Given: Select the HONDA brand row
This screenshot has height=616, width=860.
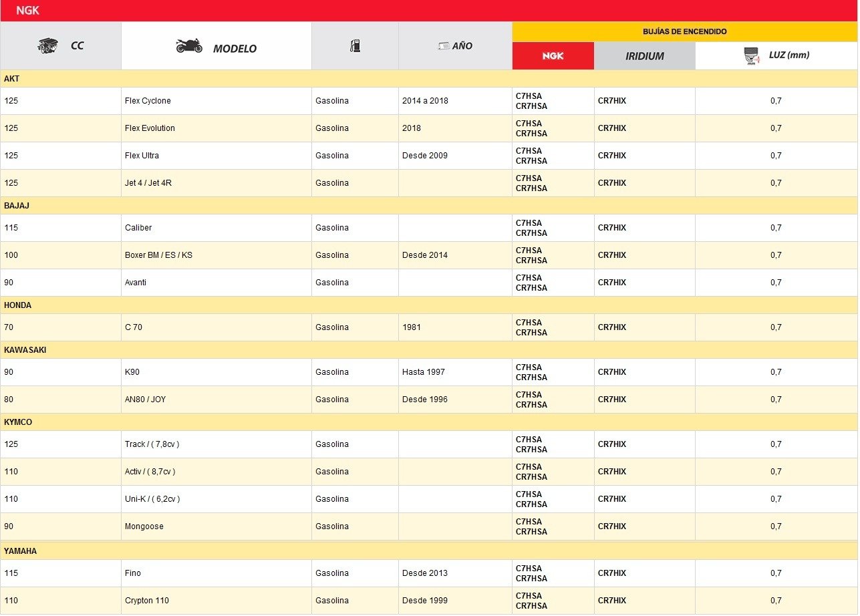Looking at the screenshot, I should click(429, 305).
